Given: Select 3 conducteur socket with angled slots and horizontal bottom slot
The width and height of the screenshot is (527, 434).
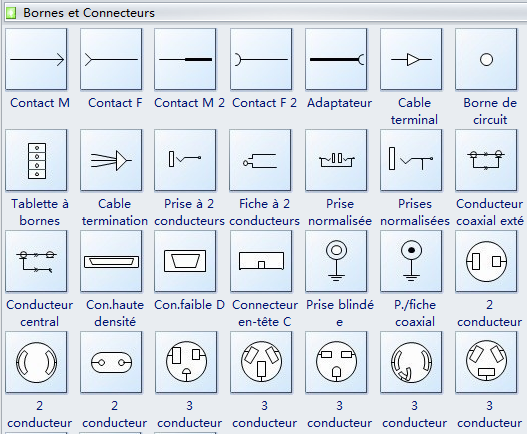Looking at the screenshot, I should tap(486, 362).
